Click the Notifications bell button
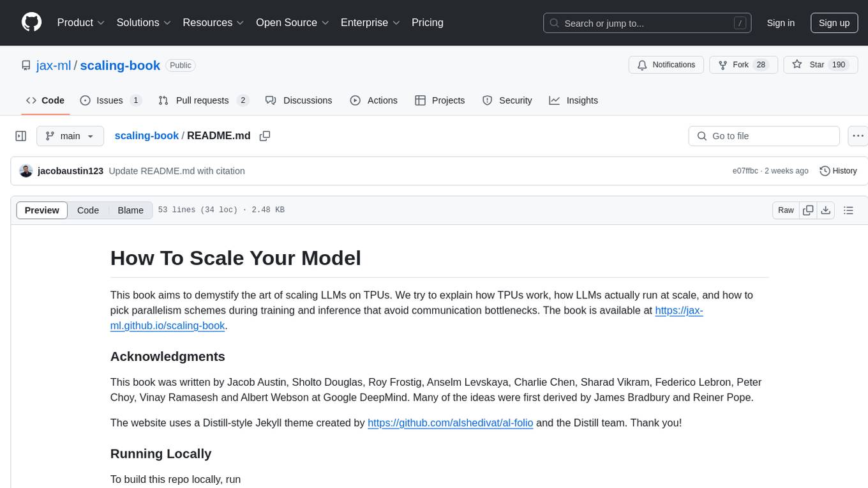 click(x=666, y=65)
